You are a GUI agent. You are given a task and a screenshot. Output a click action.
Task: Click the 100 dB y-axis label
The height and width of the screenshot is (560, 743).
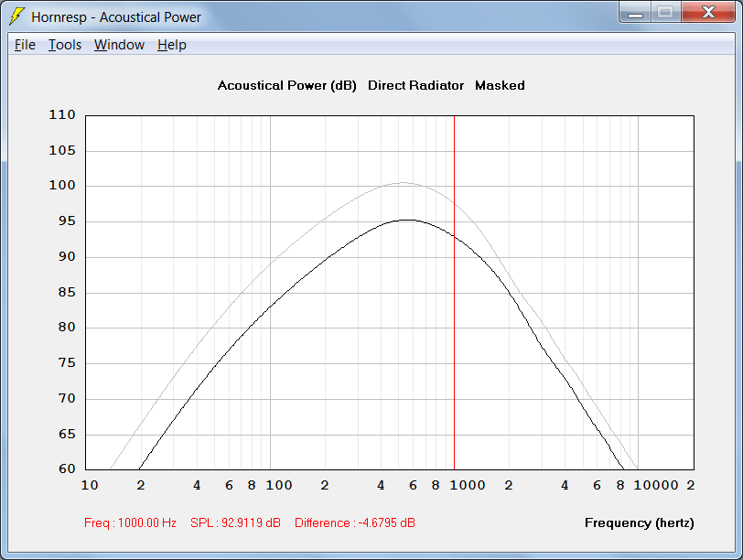(x=62, y=185)
